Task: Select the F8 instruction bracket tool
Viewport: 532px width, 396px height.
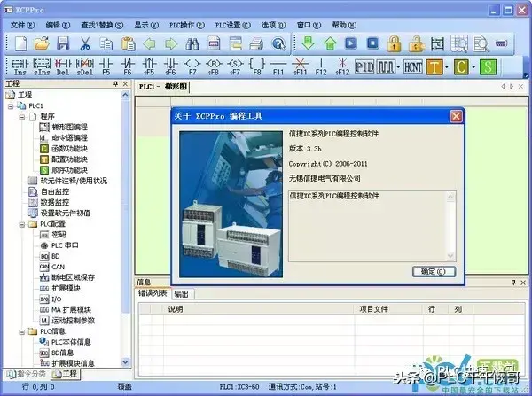Action: [257, 67]
